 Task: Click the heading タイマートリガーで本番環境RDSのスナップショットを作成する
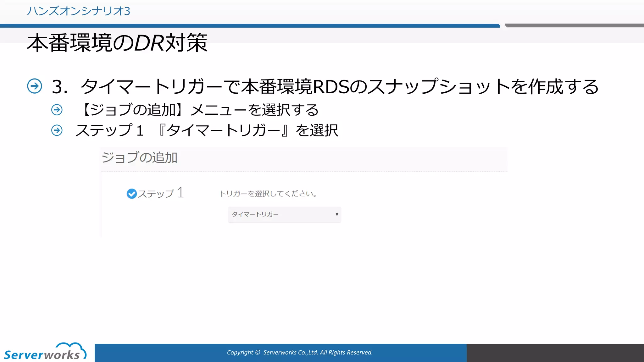(340, 86)
